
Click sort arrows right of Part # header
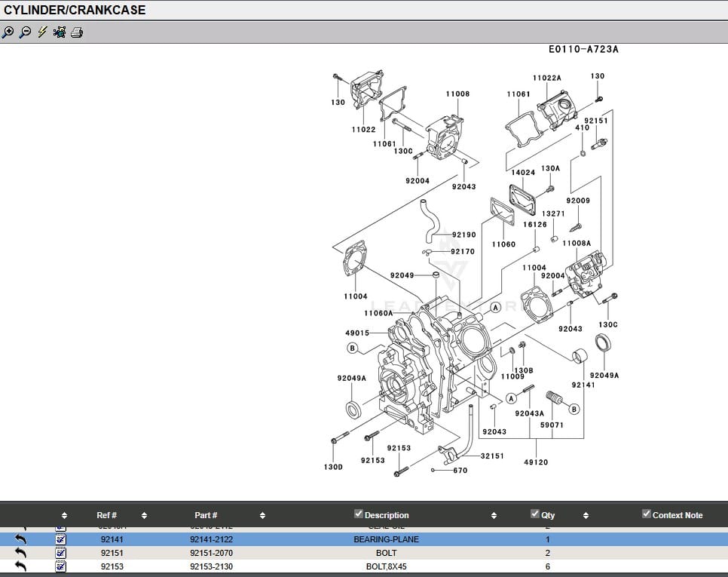262,516
